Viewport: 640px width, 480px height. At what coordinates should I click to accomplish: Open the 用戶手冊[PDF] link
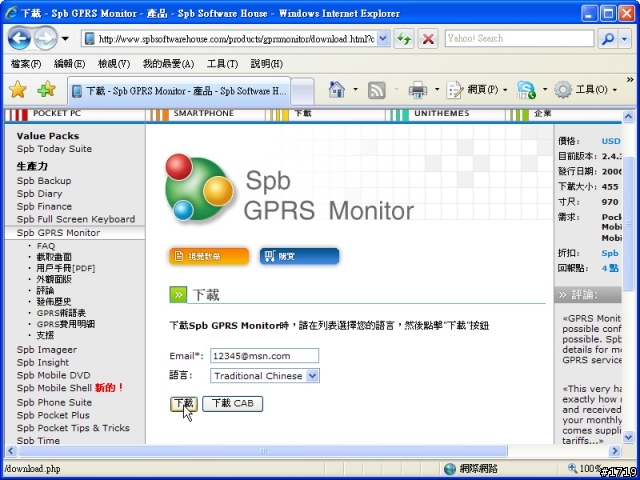point(66,268)
